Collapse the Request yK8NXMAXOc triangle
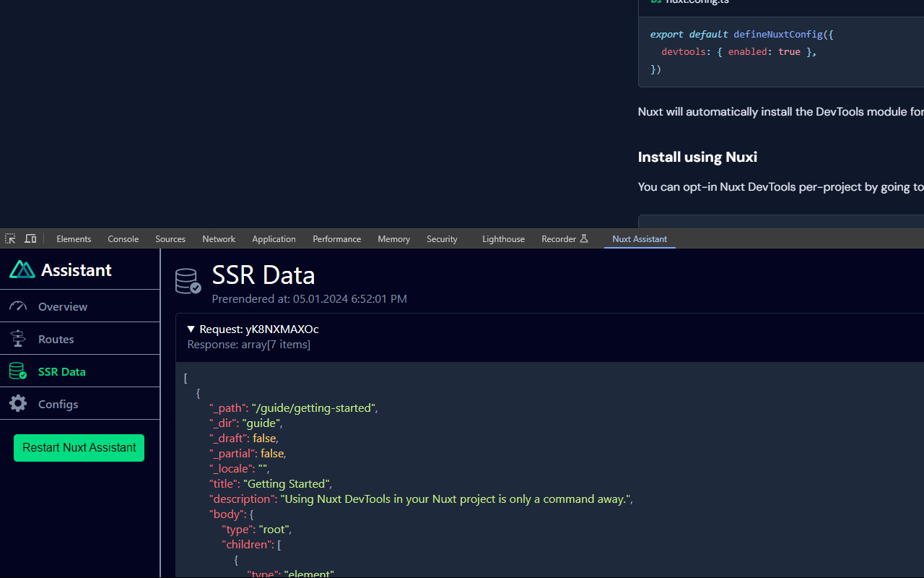The width and height of the screenshot is (924, 578). (191, 329)
